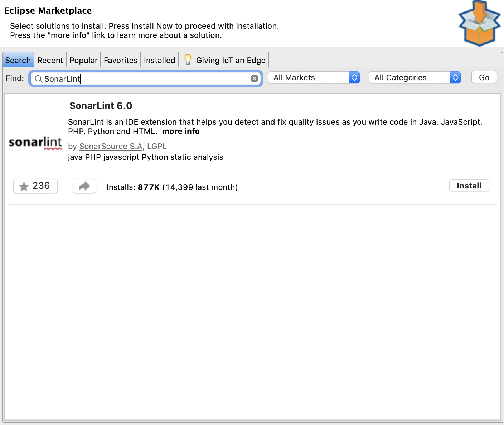Screen dimensions: 504x425
Task: Open the more info link
Action: pos(181,132)
